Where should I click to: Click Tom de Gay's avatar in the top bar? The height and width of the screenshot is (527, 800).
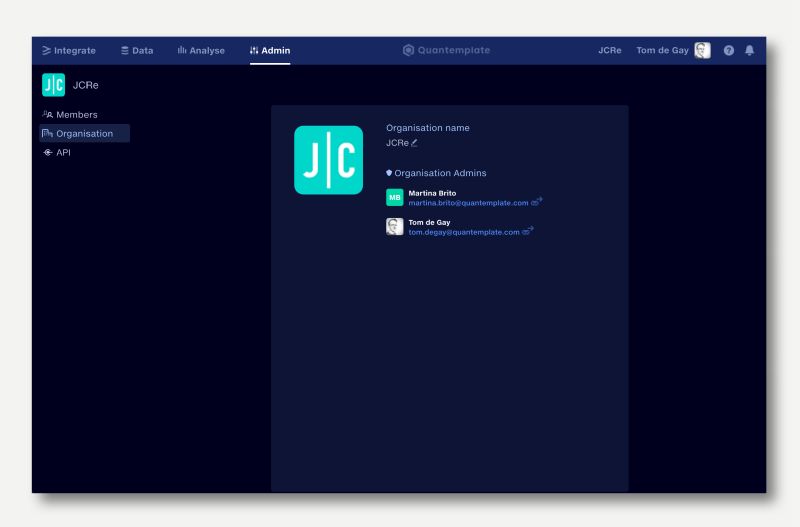pos(703,50)
